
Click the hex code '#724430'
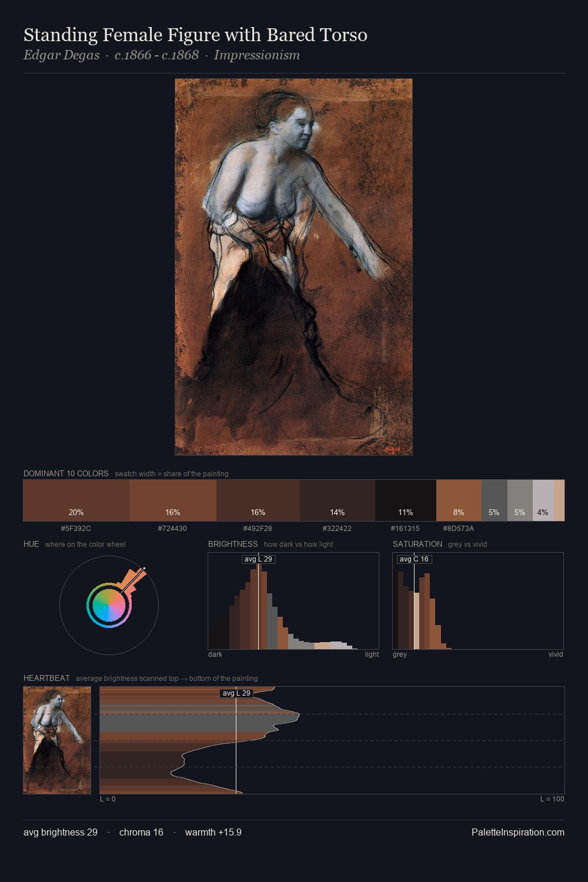tap(172, 529)
